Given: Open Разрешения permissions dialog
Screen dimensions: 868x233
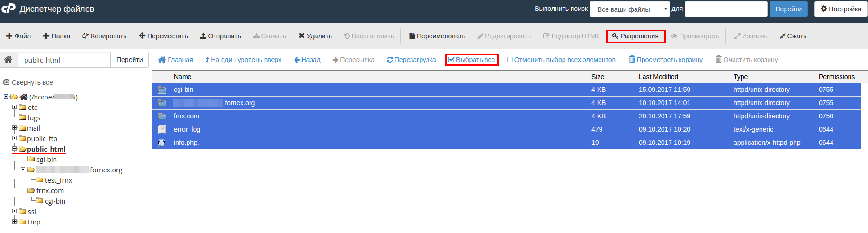Looking at the screenshot, I should point(635,36).
